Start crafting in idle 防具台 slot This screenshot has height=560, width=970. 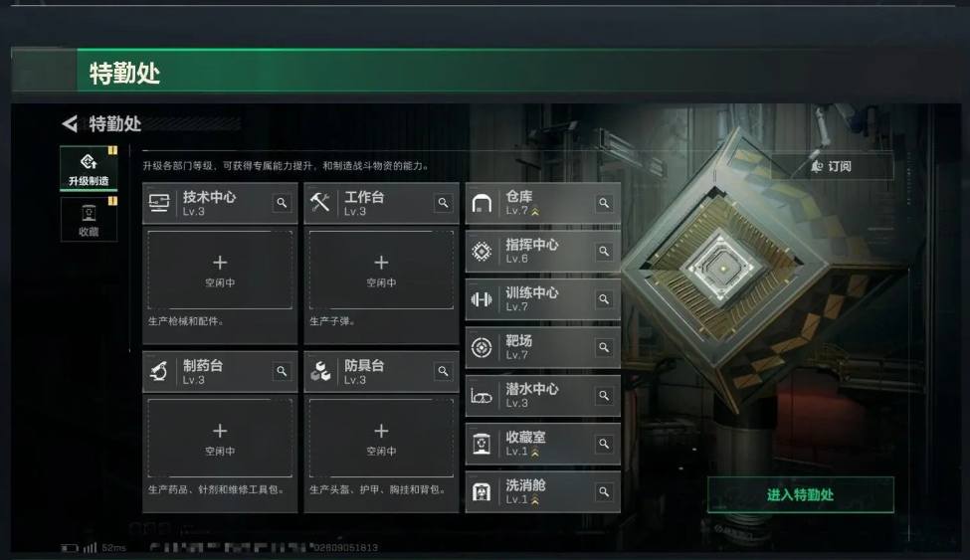coord(381,438)
